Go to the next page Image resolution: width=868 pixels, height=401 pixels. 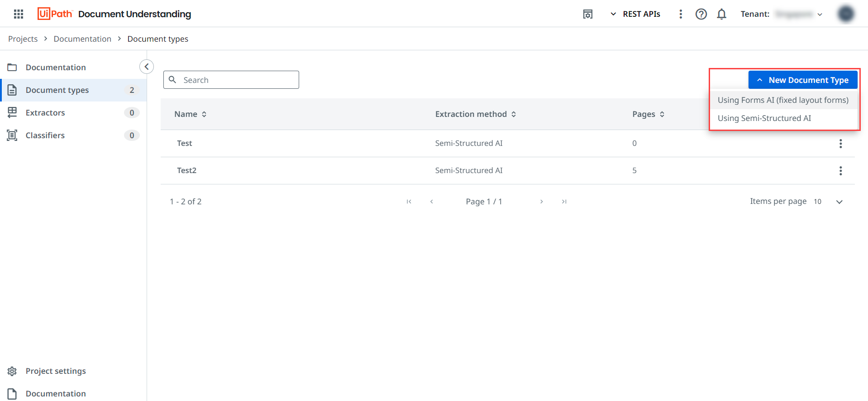click(x=541, y=202)
